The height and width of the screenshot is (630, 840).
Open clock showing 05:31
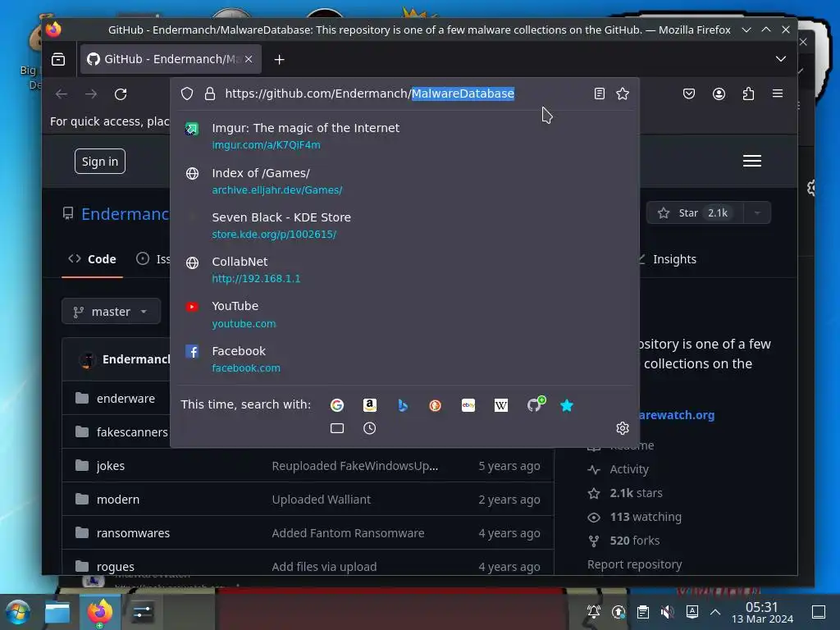[762, 612]
